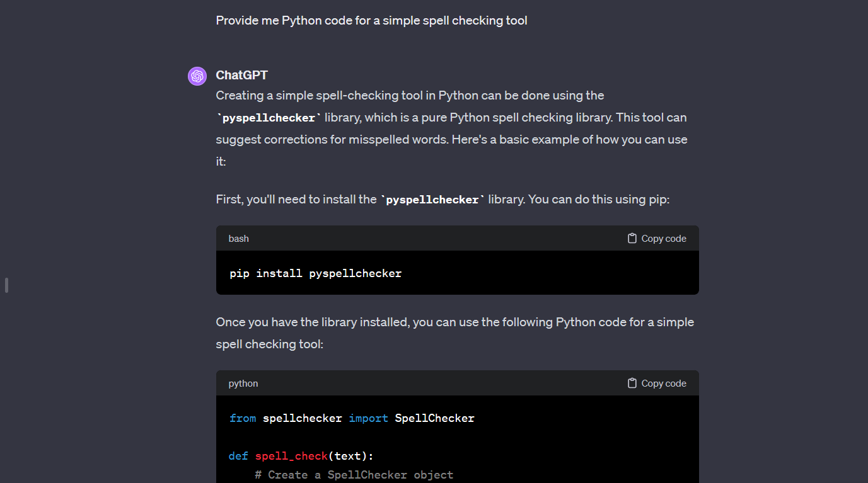Click the copy icon beside the first Copy code
This screenshot has width=868, height=483.
point(631,238)
